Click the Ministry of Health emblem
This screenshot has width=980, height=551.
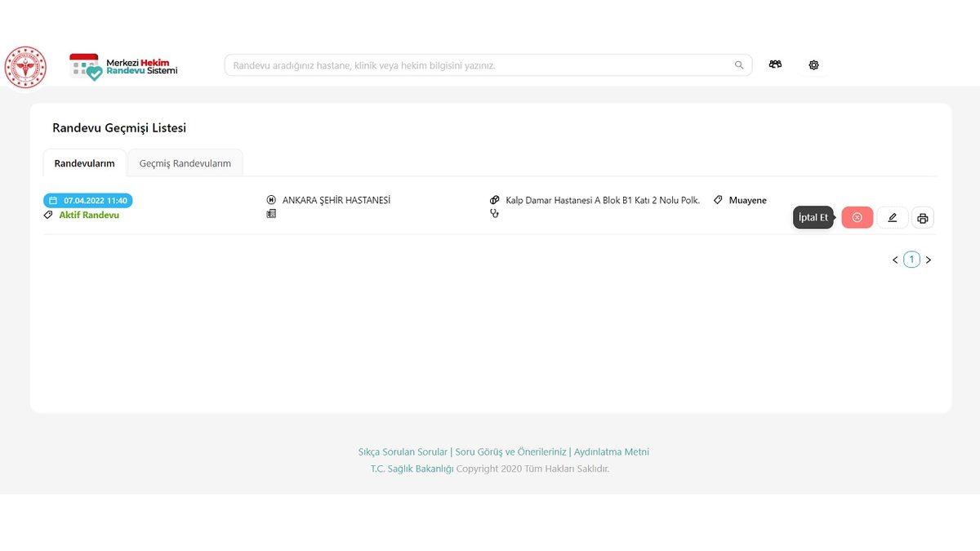25,67
